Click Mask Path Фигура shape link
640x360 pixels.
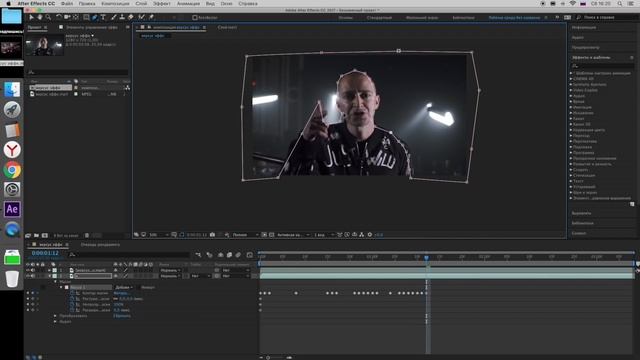pos(121,293)
